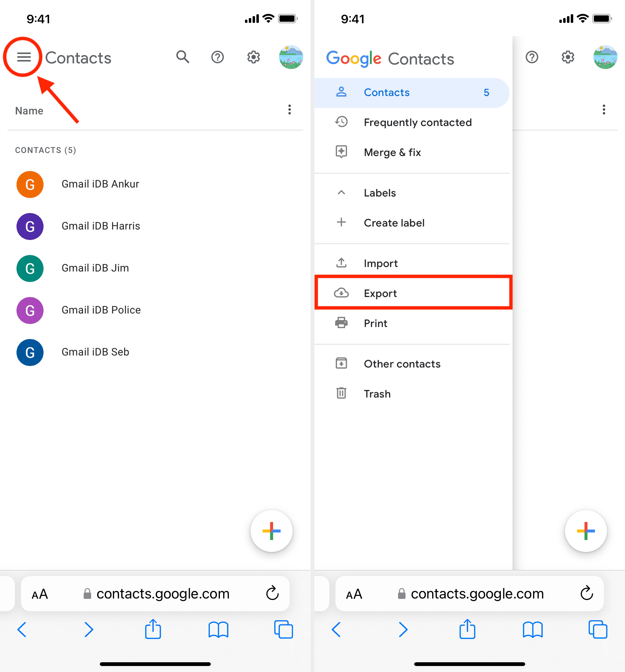The width and height of the screenshot is (625, 672).
Task: Tap the blue G avatar for Seb
Action: (30, 352)
